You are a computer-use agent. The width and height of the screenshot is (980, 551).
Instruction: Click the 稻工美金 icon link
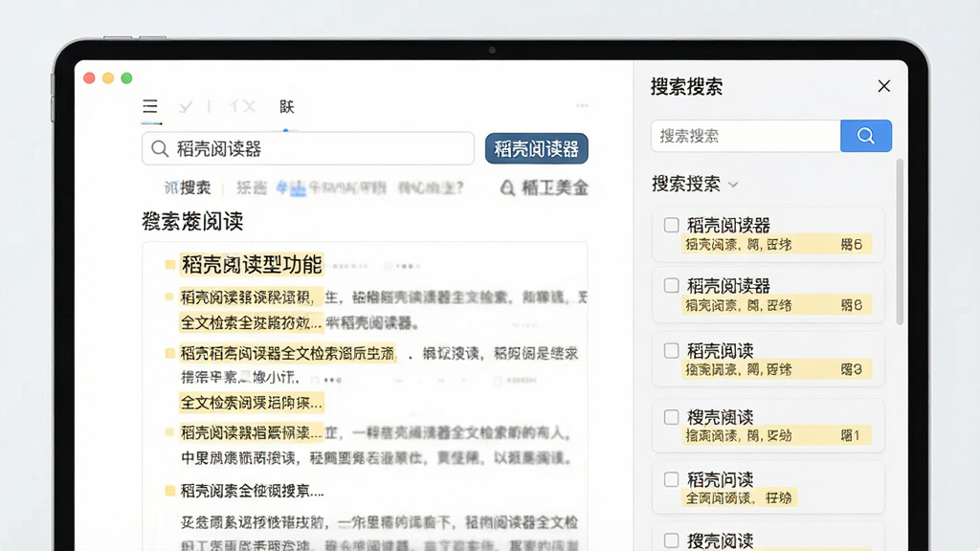coord(544,187)
